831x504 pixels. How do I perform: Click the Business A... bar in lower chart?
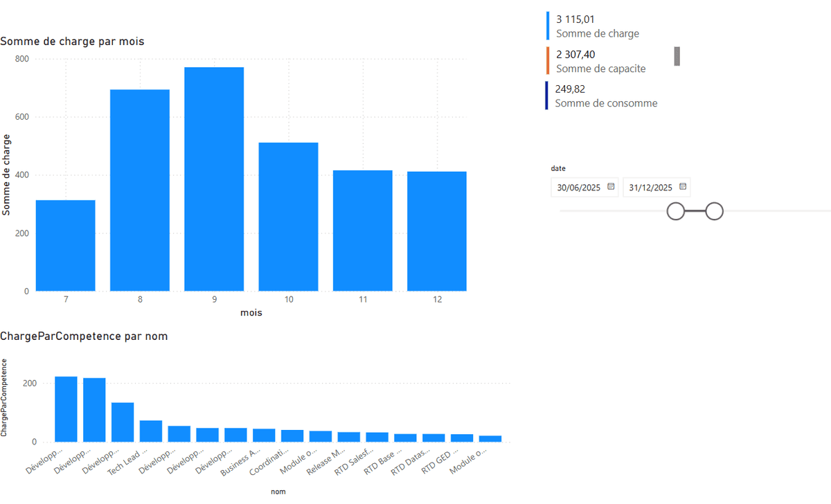click(264, 435)
